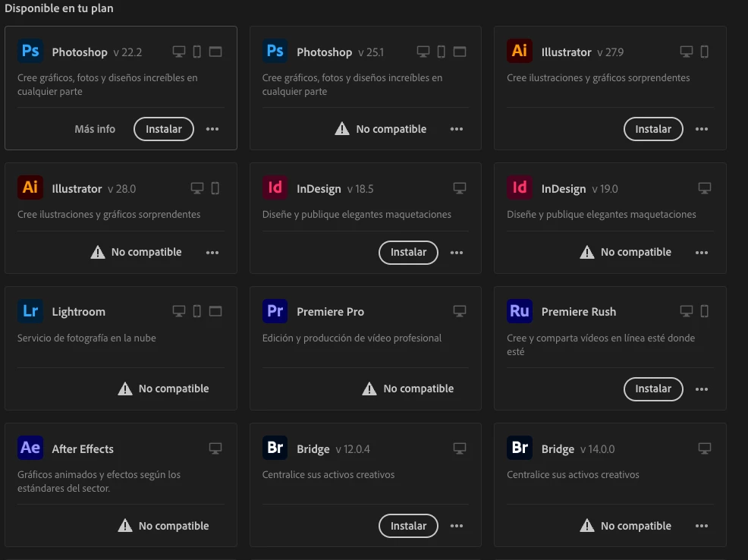Click the Illustrator v 27.9 app icon

[x=520, y=51]
